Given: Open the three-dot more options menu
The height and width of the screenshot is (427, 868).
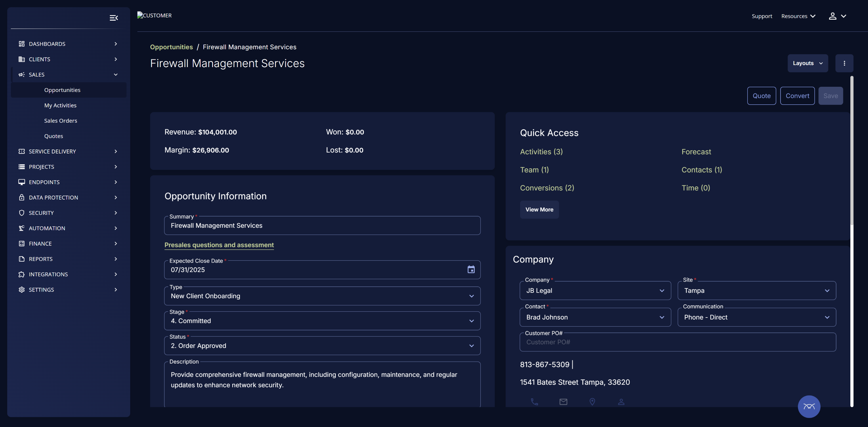Looking at the screenshot, I should tap(844, 63).
